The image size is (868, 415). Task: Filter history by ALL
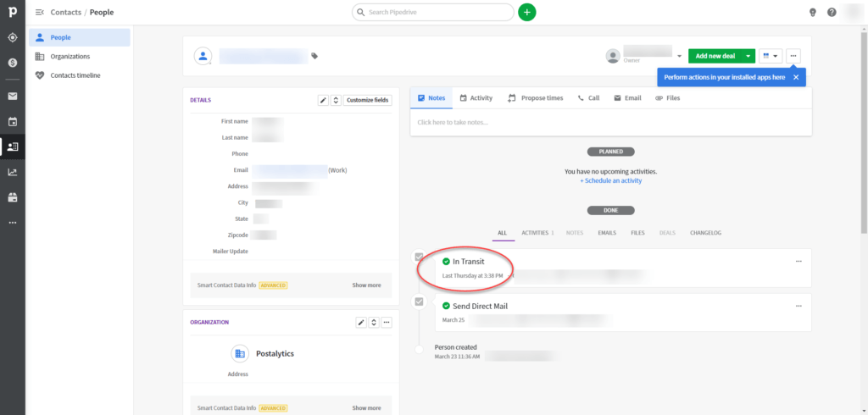[x=502, y=233]
